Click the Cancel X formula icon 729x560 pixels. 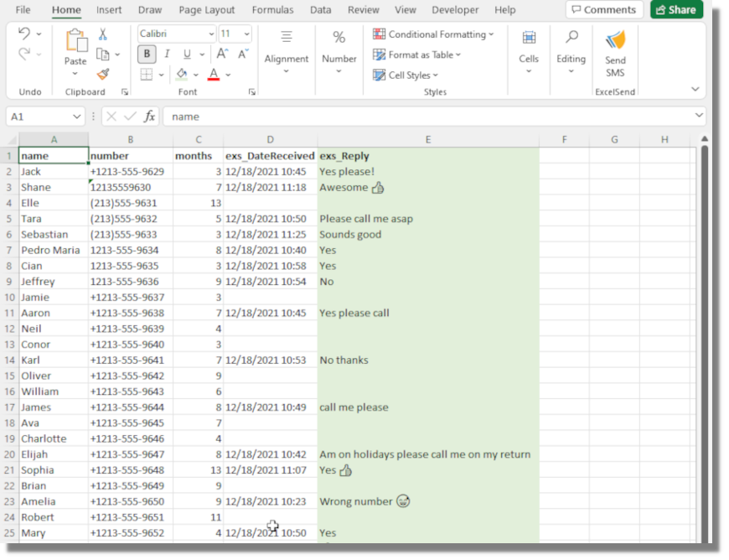(111, 117)
